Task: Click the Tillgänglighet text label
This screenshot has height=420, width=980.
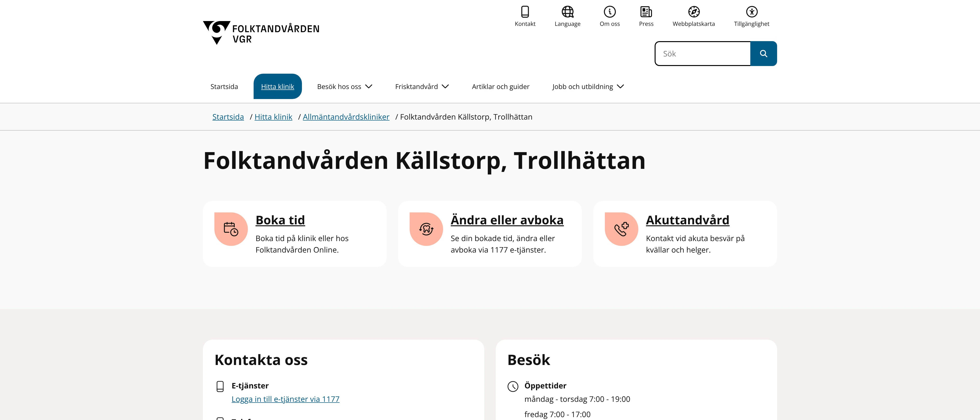Action: [751, 24]
